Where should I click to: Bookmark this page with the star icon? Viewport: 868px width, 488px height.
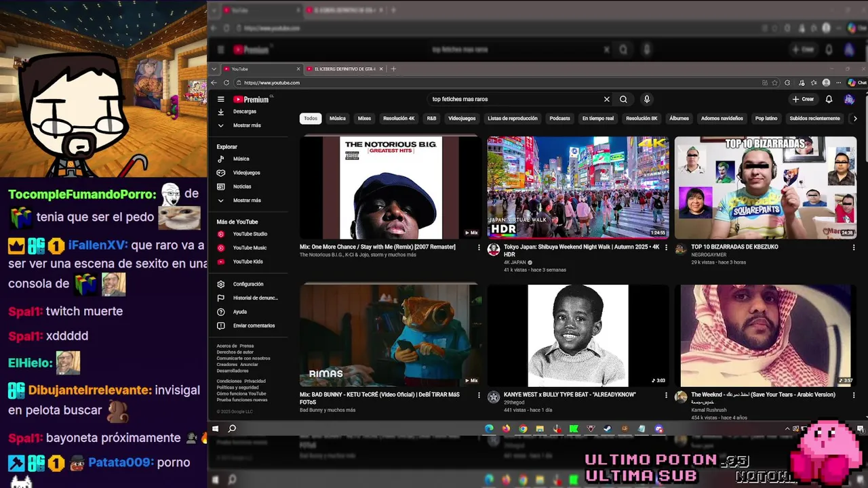(775, 83)
